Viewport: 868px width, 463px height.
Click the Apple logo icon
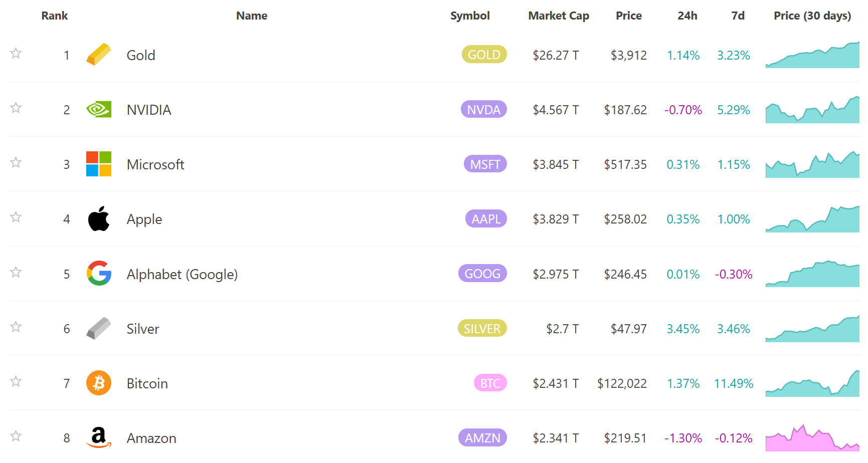coord(99,219)
